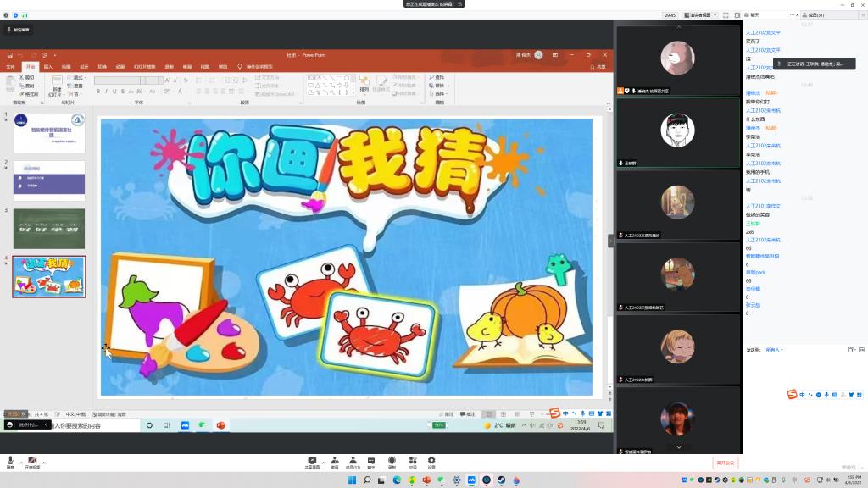Click the Layout button in the slides group
The width and height of the screenshot is (868, 488).
coord(75,77)
